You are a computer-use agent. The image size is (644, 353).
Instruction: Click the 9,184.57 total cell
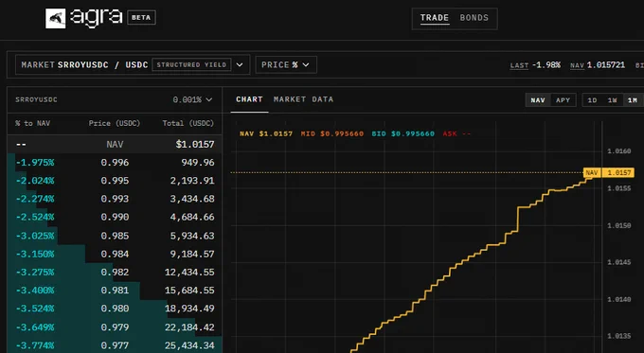click(x=192, y=254)
